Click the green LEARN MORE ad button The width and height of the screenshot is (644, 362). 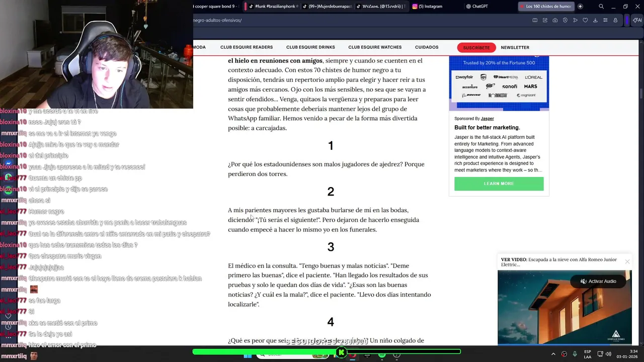(x=499, y=184)
